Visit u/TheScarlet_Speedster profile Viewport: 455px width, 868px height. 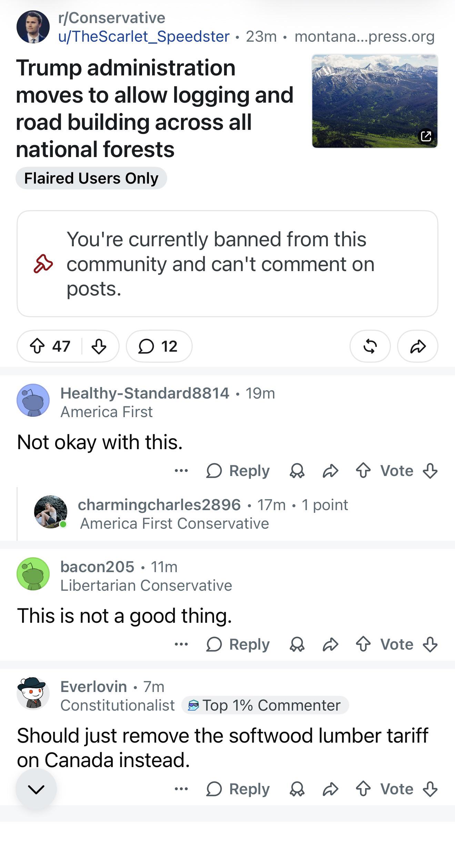[x=144, y=37]
